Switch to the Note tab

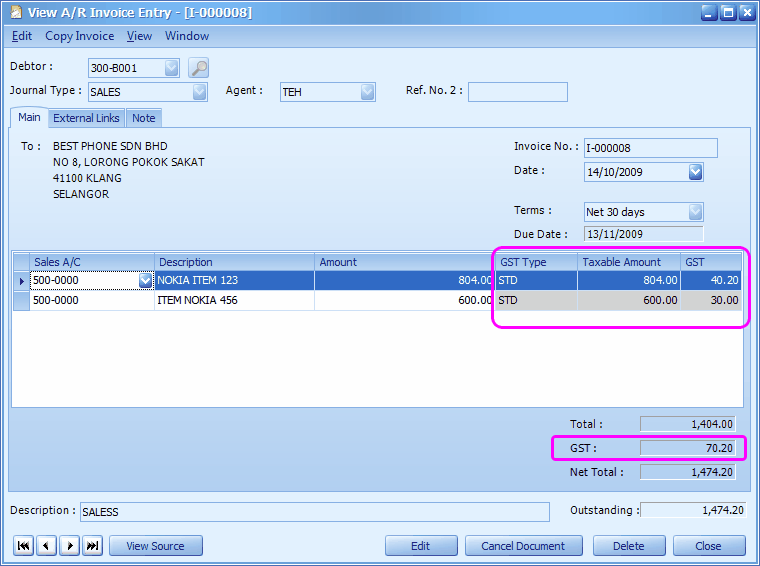[144, 118]
